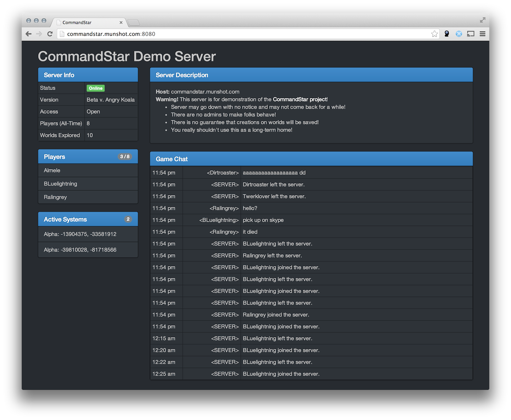Open a new tab beside CommandStar
The height and width of the screenshot is (420, 511).
click(x=134, y=23)
